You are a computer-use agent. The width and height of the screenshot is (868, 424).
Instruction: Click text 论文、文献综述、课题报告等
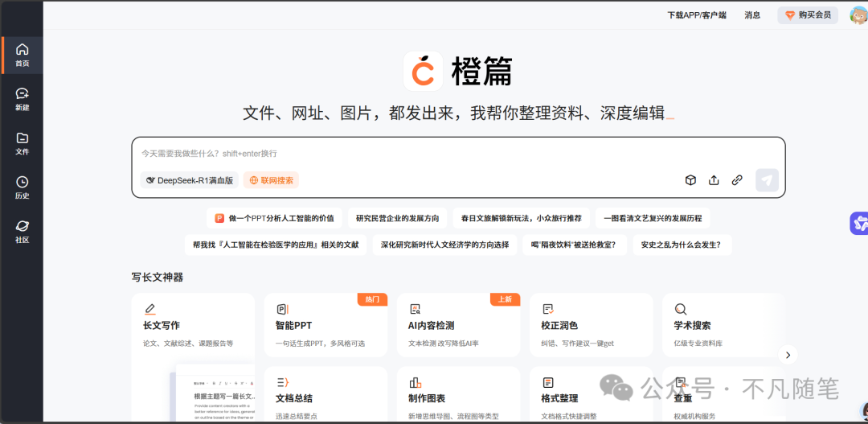click(187, 344)
